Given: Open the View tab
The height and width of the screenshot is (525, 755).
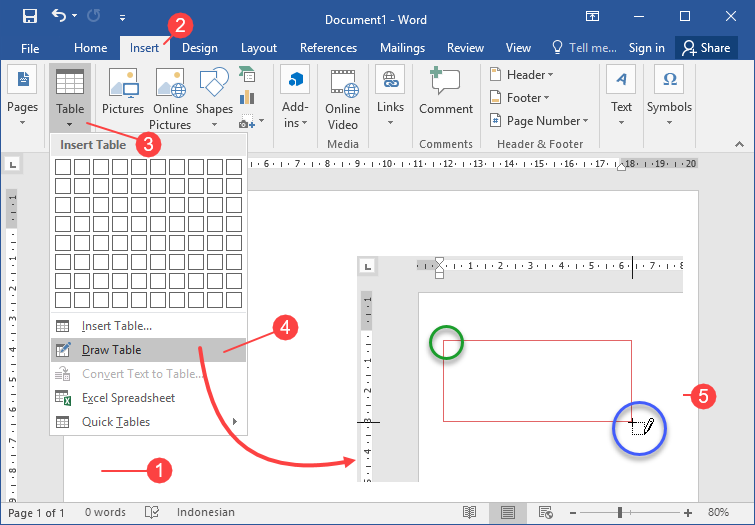Looking at the screenshot, I should pos(518,48).
